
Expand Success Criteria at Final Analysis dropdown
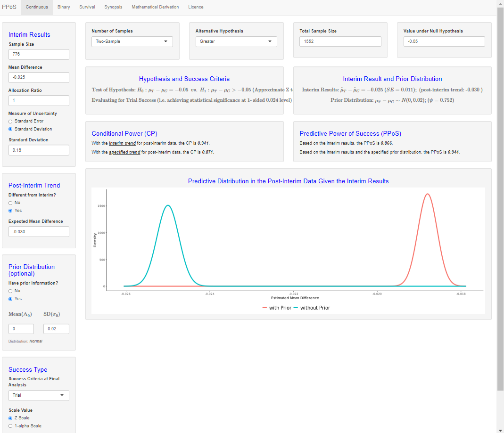coord(39,395)
